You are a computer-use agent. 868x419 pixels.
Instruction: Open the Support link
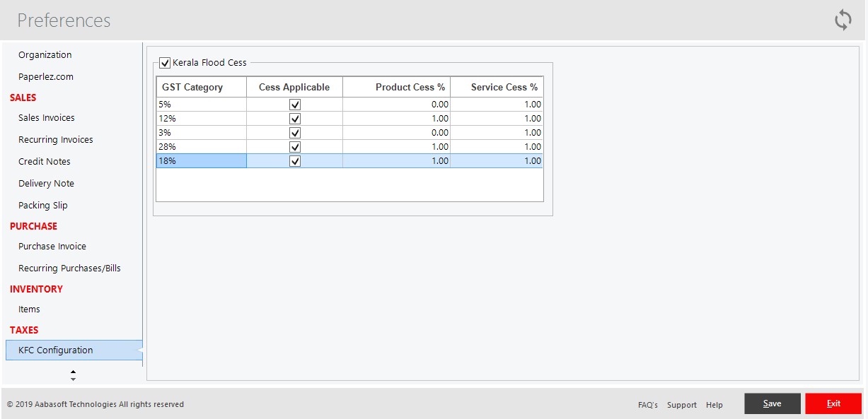point(681,404)
